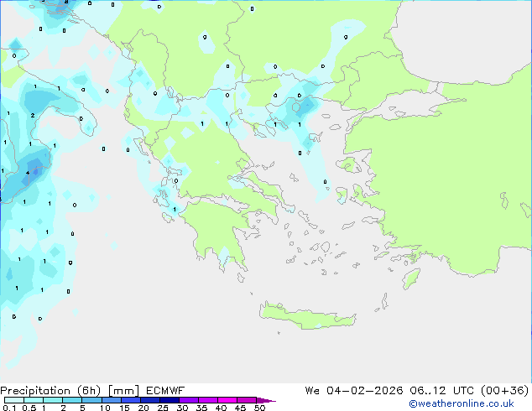Screen dimensions: 532x411
Task: Click the "30" legend scale label
Action: point(182,408)
